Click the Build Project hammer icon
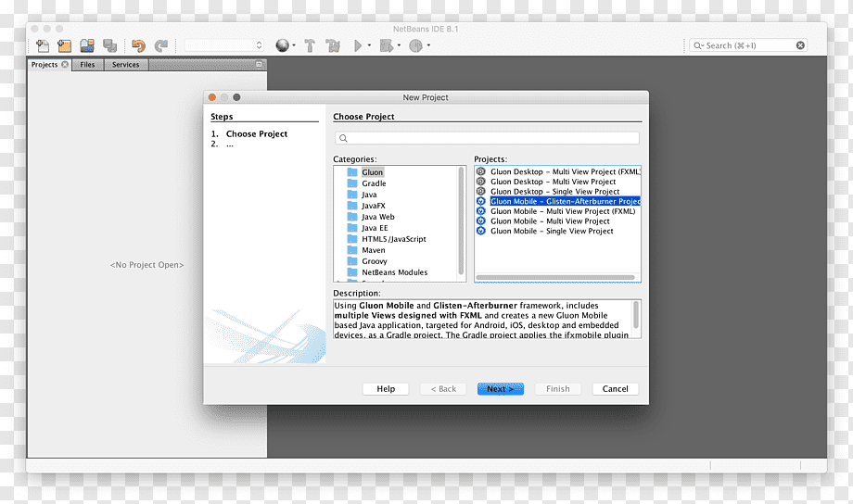Screen dimensions: 853x504 tap(310, 45)
